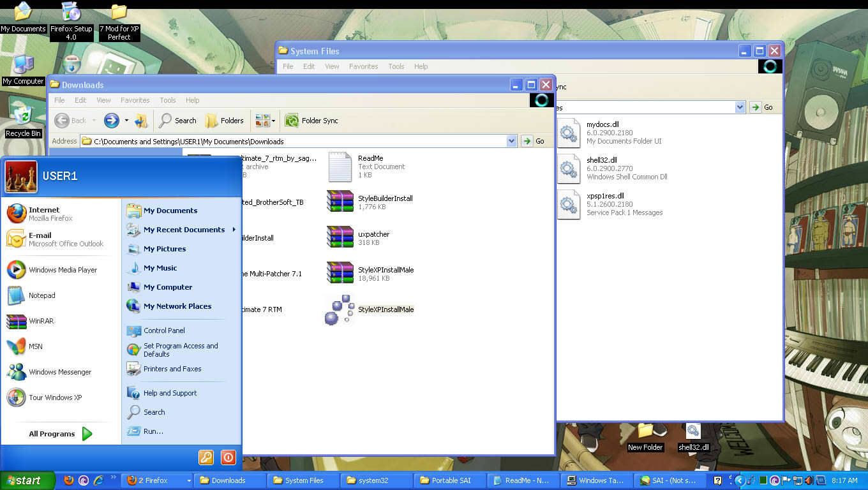Click Go button in Downloads address bar
The width and height of the screenshot is (868, 490).
point(534,141)
